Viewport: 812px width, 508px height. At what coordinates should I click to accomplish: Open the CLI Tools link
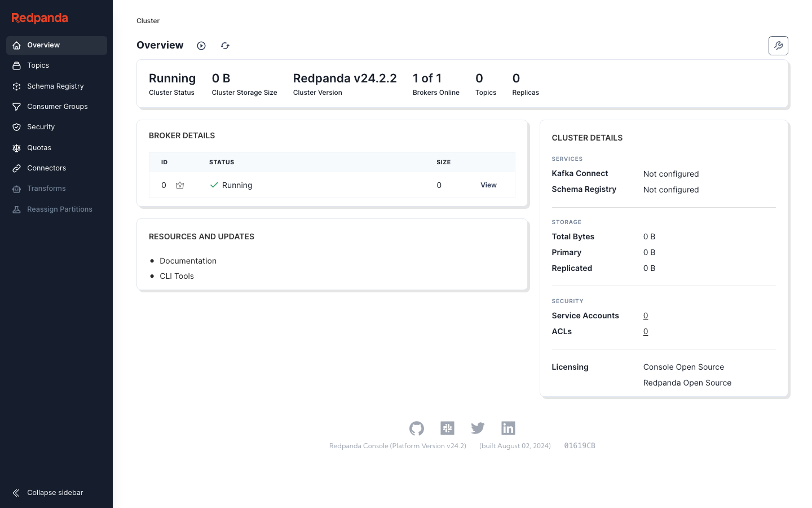tap(176, 276)
